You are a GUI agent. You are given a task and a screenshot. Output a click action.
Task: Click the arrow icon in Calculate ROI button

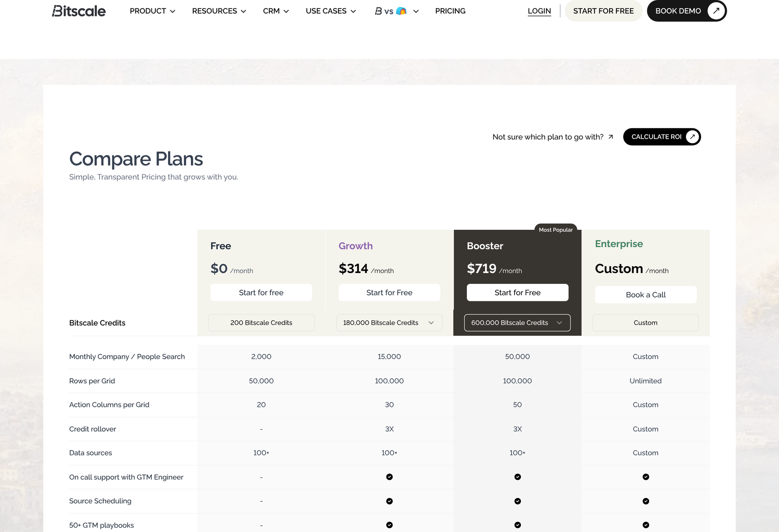click(692, 137)
